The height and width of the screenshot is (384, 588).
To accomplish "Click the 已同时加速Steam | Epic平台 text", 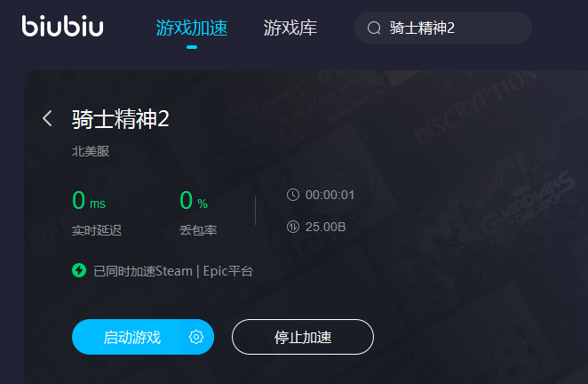I will [173, 271].
